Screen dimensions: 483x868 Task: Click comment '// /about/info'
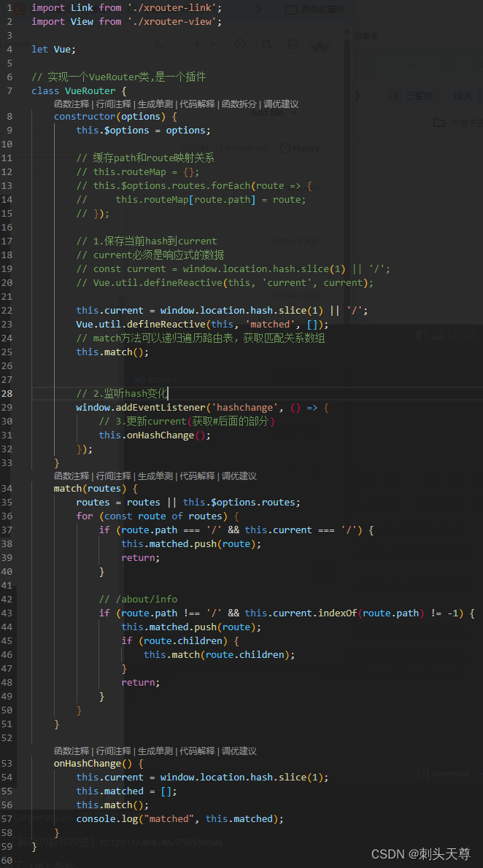click(x=139, y=599)
